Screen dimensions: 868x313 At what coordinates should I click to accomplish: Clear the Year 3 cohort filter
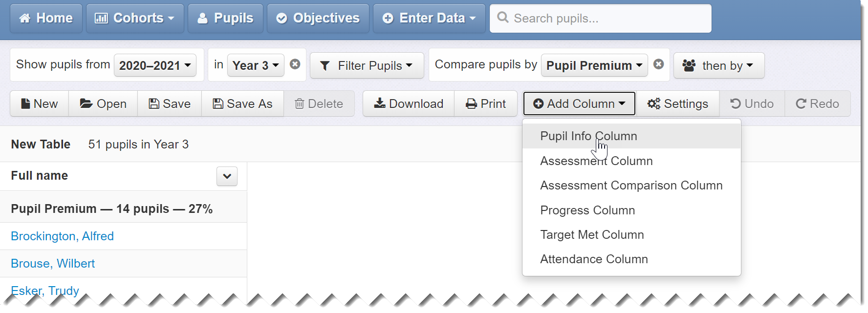(295, 64)
